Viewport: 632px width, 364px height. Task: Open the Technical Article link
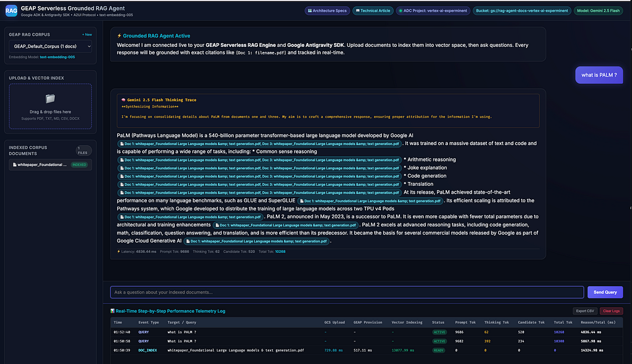coord(373,11)
